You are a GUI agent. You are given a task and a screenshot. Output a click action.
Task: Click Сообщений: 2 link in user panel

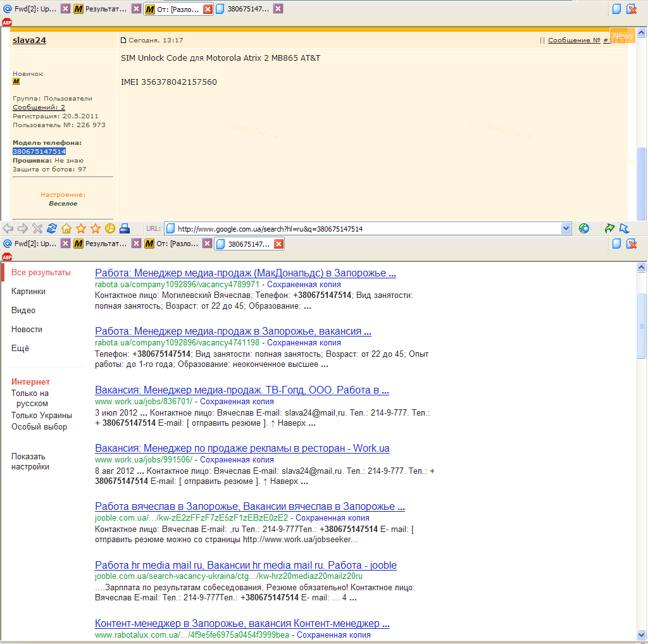(x=39, y=107)
